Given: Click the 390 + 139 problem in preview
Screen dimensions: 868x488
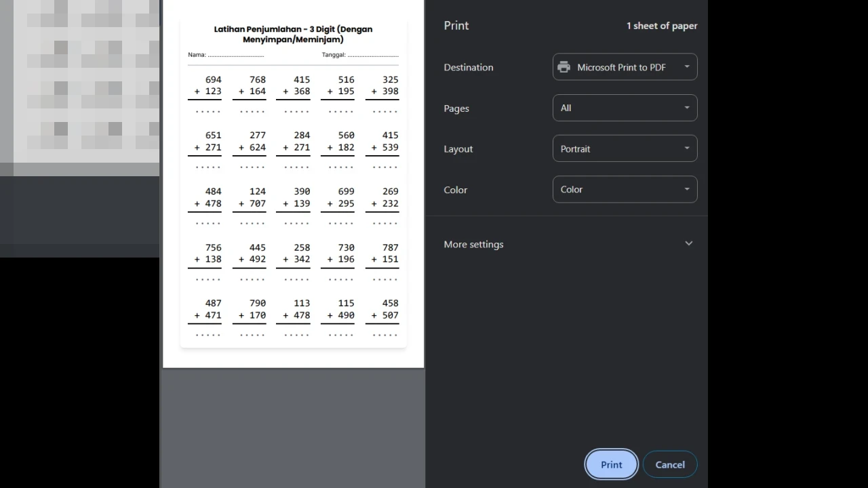Looking at the screenshot, I should [x=294, y=197].
